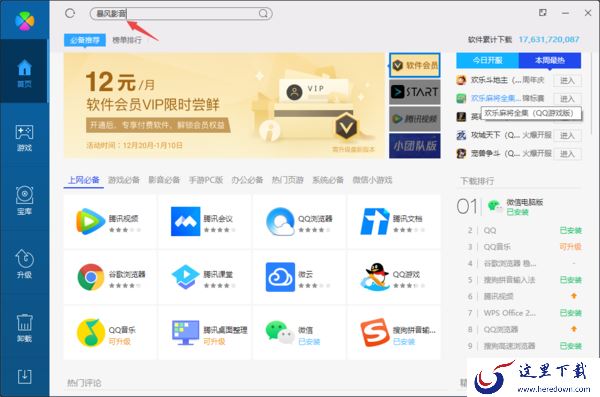Open the downloads icon at sidebar bottom
600x397 pixels.
[24, 377]
